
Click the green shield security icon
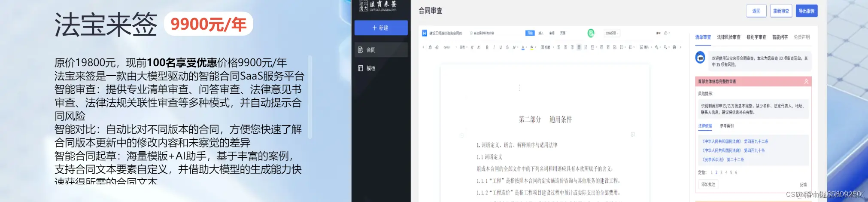point(591,33)
